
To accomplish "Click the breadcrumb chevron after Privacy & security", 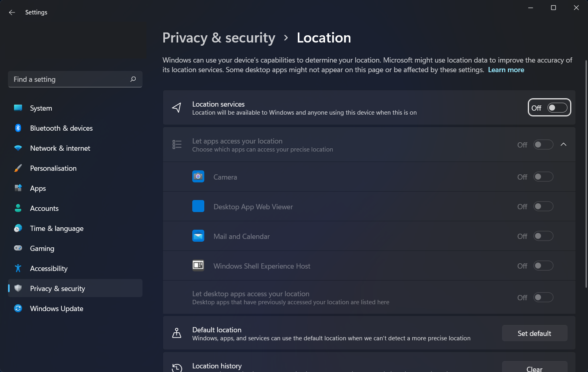I will [x=286, y=38].
